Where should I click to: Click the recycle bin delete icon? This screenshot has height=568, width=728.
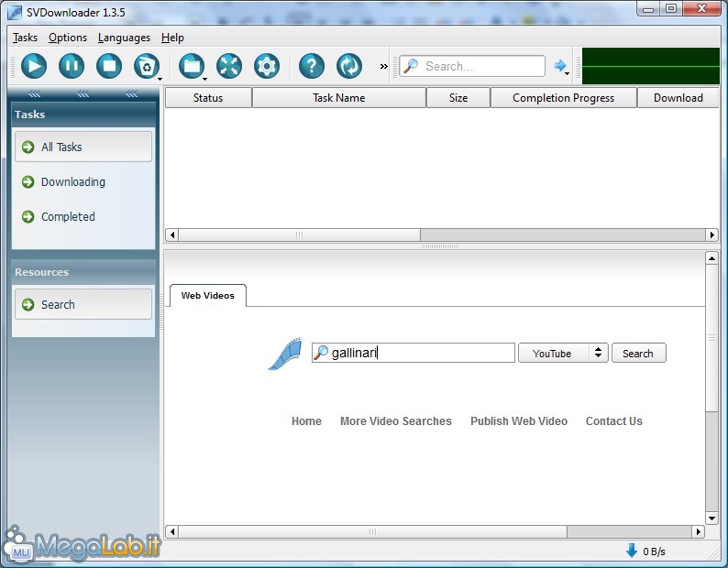[147, 66]
